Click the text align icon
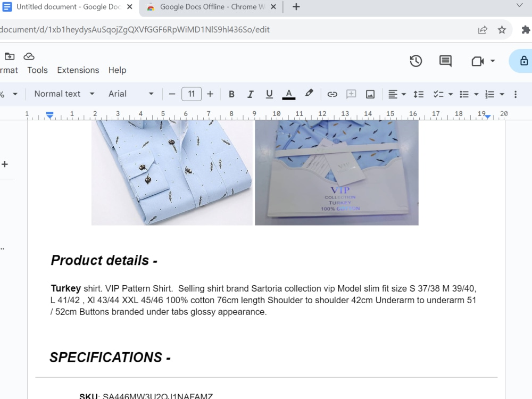The height and width of the screenshot is (399, 532). point(393,94)
